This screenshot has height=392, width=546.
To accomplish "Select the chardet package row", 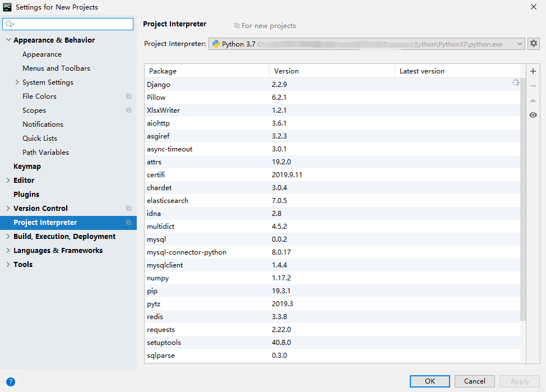I will [332, 187].
